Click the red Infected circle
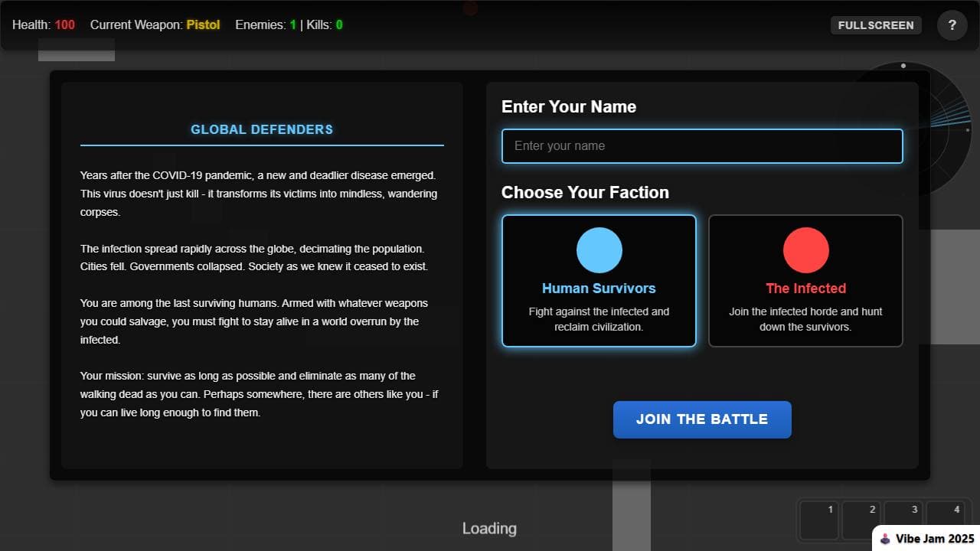The image size is (980, 551). (x=806, y=250)
